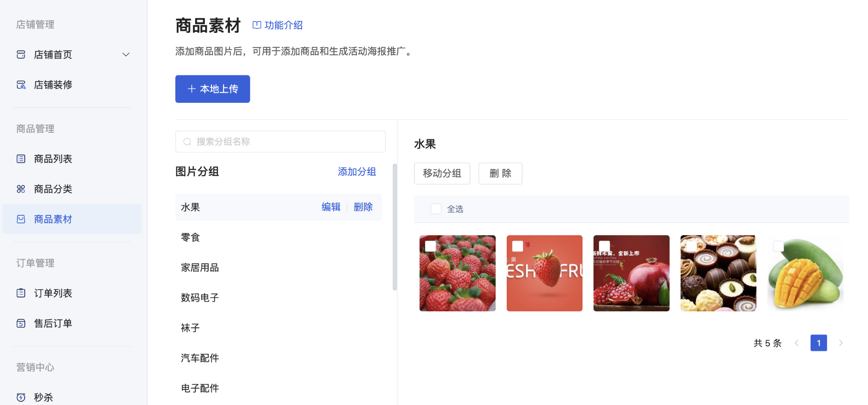Click the 店铺装修 sidebar icon
Viewport: 868px width, 405px height.
pos(21,85)
